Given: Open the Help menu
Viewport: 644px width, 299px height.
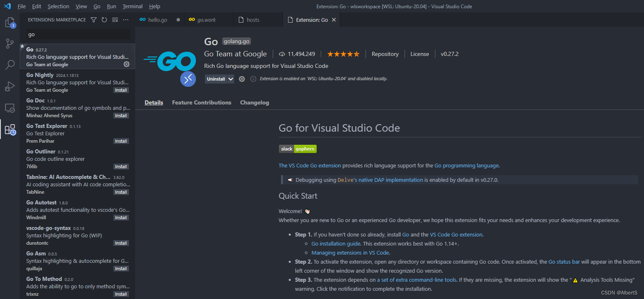Looking at the screenshot, I should coord(155,6).
